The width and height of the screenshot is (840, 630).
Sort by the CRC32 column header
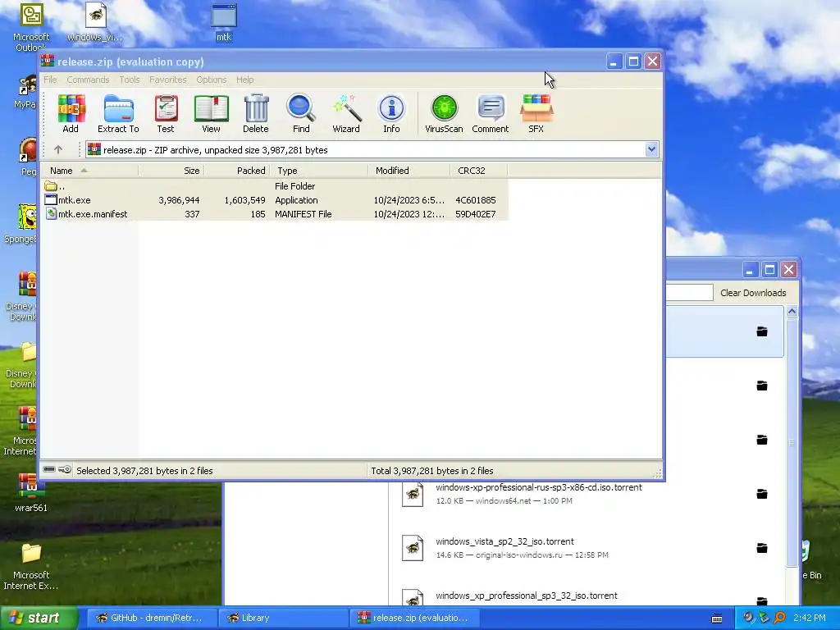coord(479,171)
